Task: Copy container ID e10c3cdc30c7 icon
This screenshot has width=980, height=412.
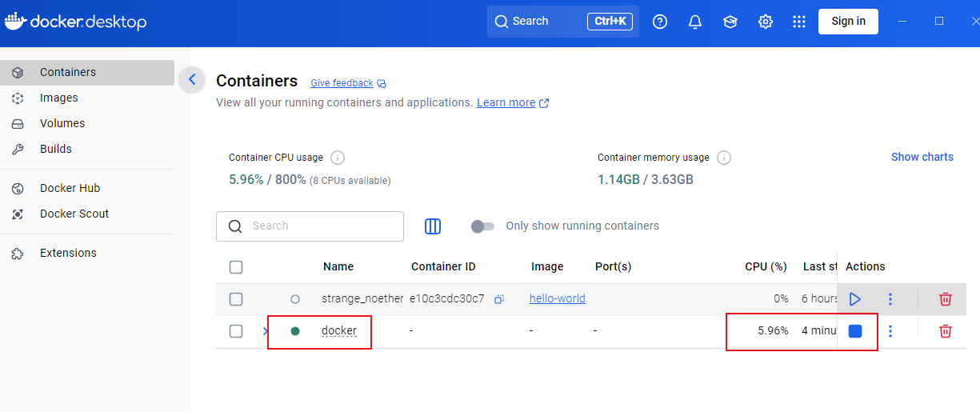Action: click(x=498, y=299)
